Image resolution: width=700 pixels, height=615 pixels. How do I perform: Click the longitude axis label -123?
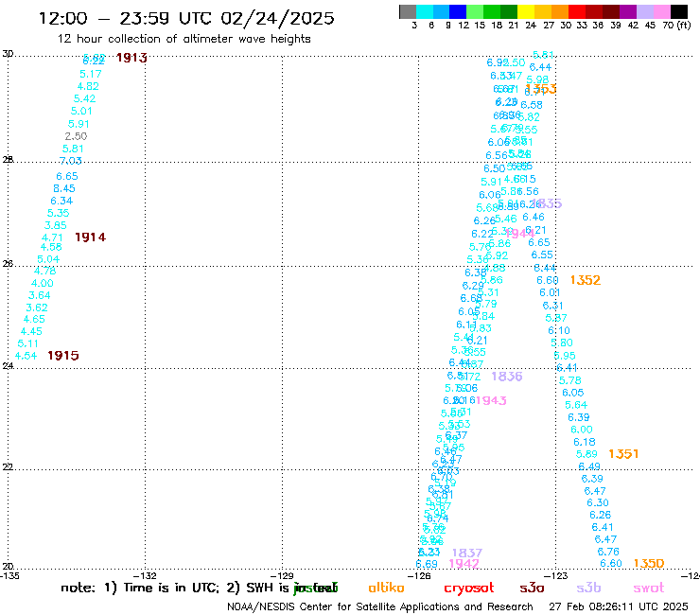click(556, 576)
